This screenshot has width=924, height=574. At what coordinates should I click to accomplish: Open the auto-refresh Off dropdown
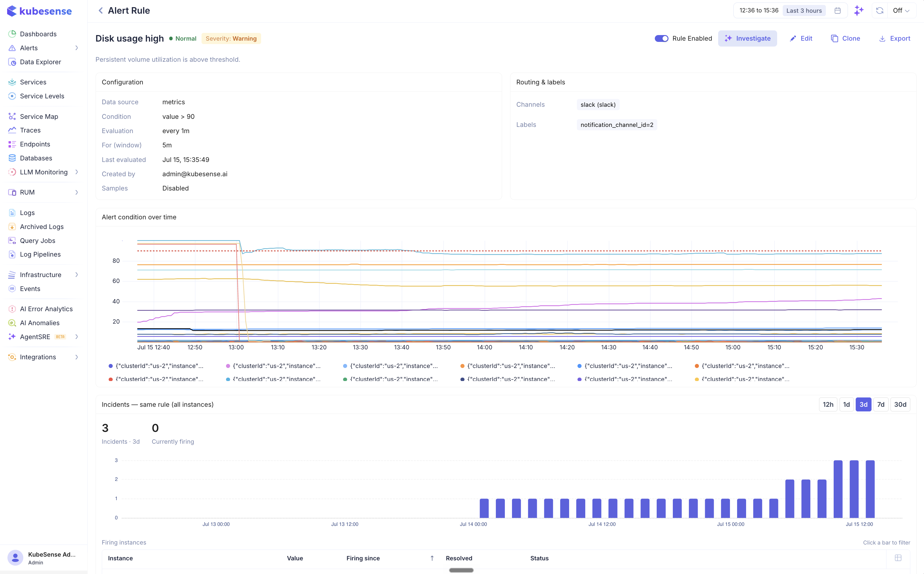coord(901,11)
